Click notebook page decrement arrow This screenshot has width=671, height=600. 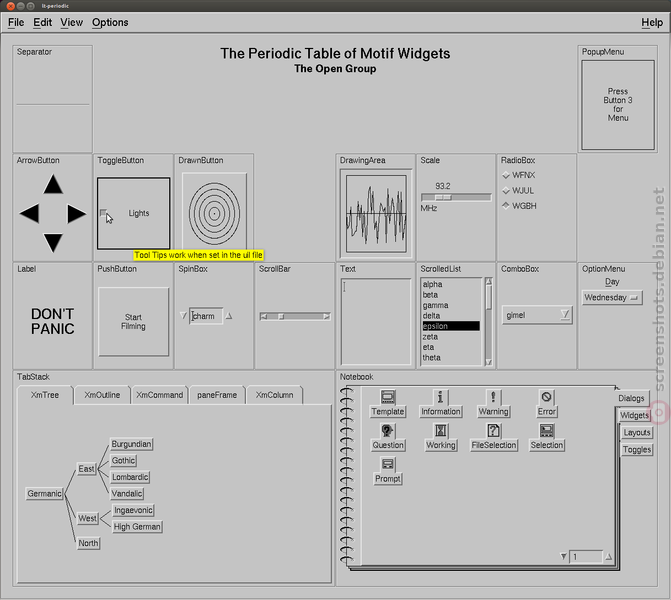click(x=564, y=556)
